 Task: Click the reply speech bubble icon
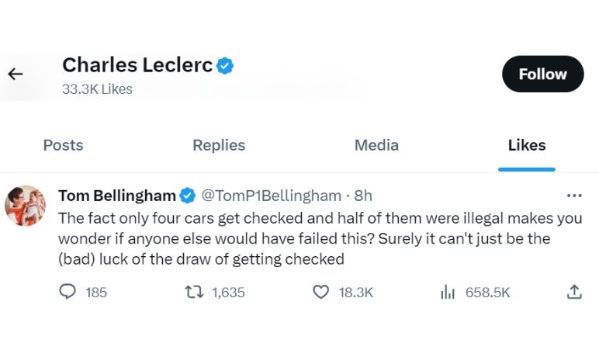(68, 292)
